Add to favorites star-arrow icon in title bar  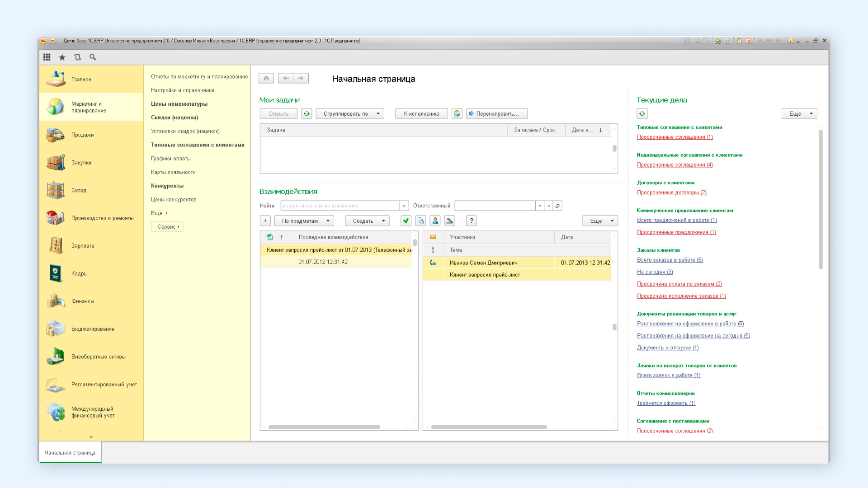(x=718, y=41)
